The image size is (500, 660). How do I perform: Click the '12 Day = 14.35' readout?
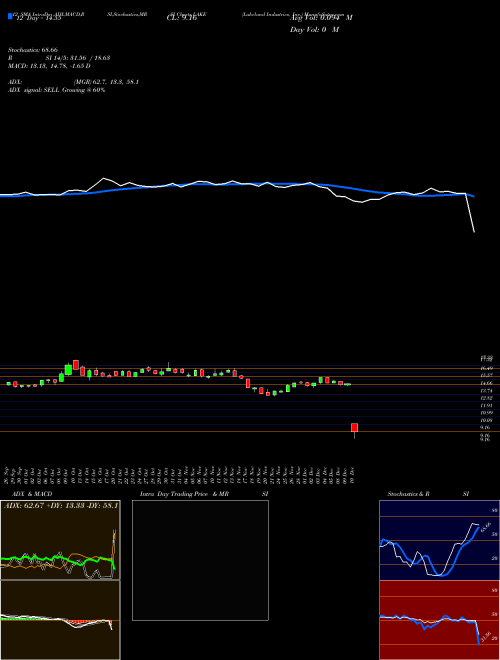pos(39,18)
